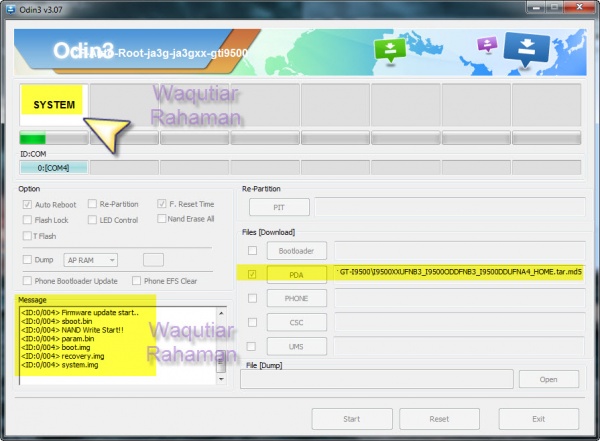The width and height of the screenshot is (600, 441).
Task: Click the 'sboot.bin' log line
Action: (x=57, y=321)
